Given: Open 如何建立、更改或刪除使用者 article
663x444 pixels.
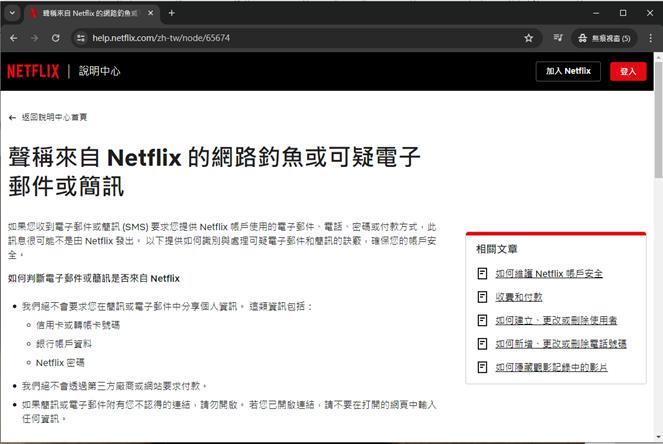Looking at the screenshot, I should tap(556, 320).
